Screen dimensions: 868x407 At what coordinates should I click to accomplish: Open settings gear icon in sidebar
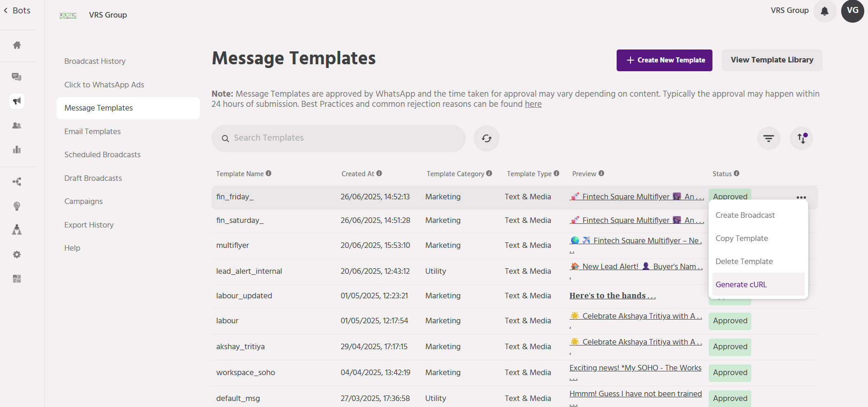click(17, 254)
